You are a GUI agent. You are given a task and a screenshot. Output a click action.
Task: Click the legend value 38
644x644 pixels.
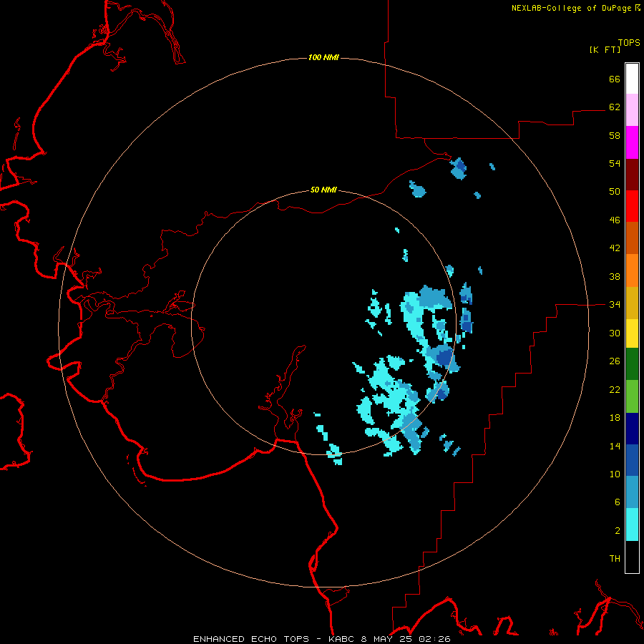tap(615, 277)
